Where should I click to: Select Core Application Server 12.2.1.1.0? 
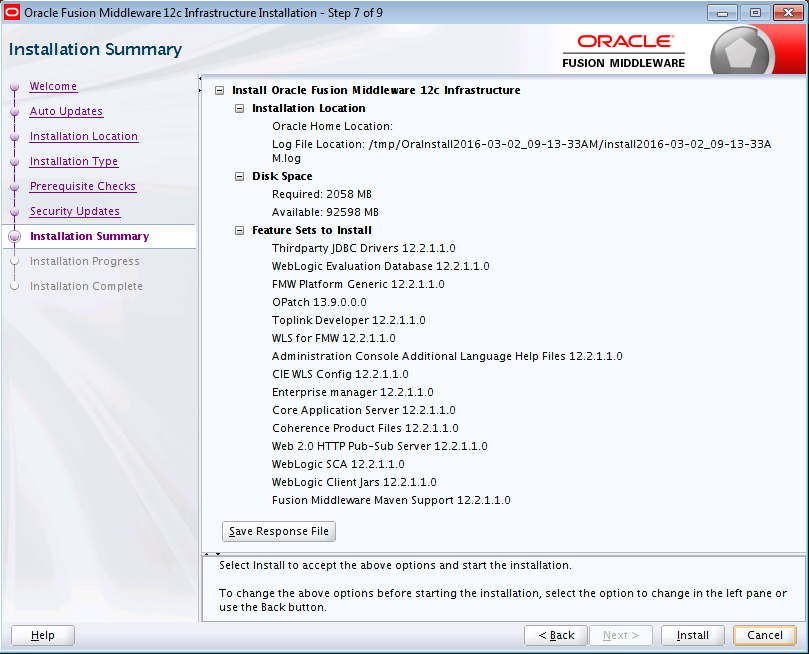coord(364,411)
